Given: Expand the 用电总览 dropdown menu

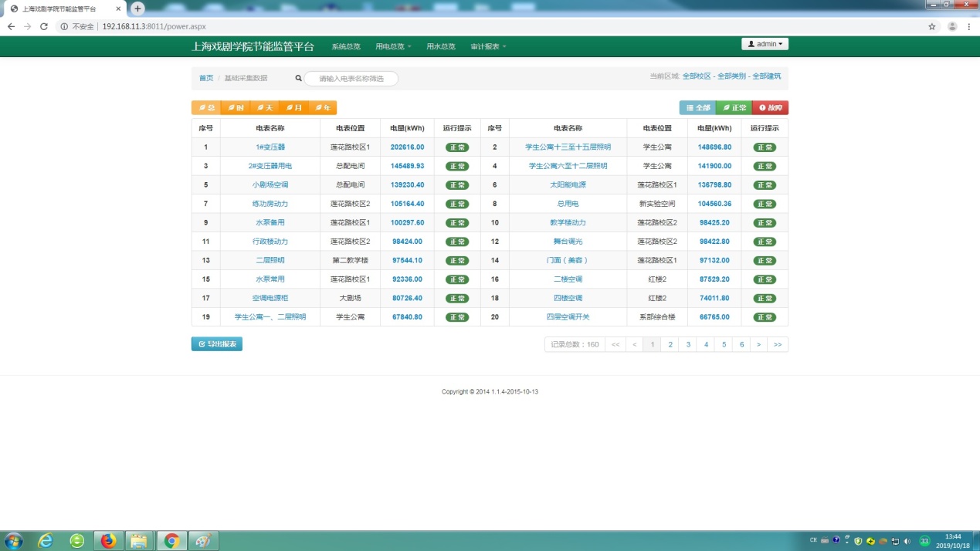Looking at the screenshot, I should [x=393, y=46].
